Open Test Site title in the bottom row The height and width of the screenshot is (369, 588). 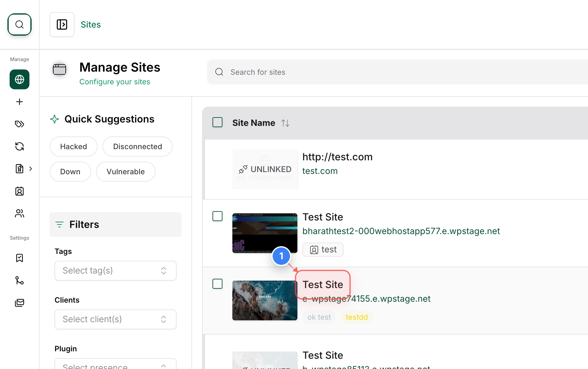tap(323, 355)
